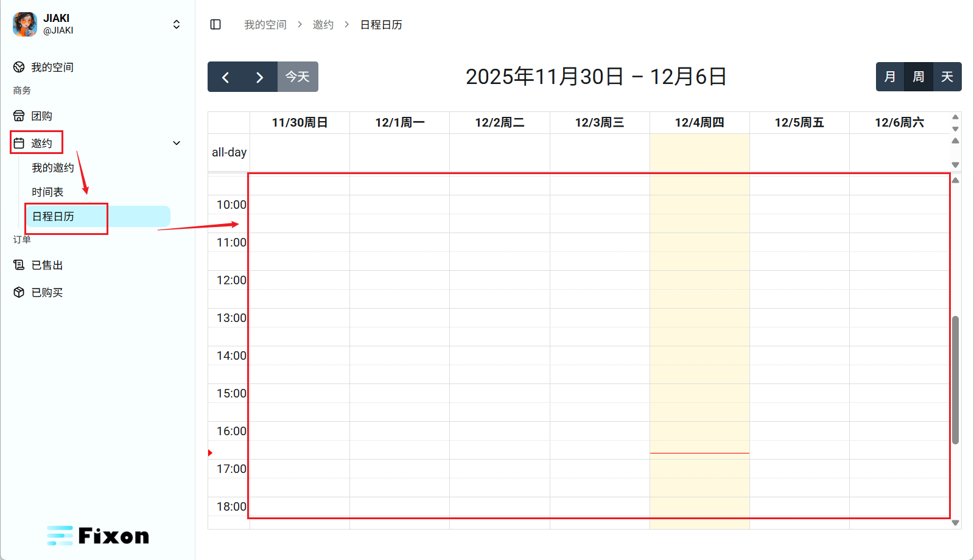Screen dimensions: 974x560
Task: Switch calendar to 周 view
Action: point(919,77)
